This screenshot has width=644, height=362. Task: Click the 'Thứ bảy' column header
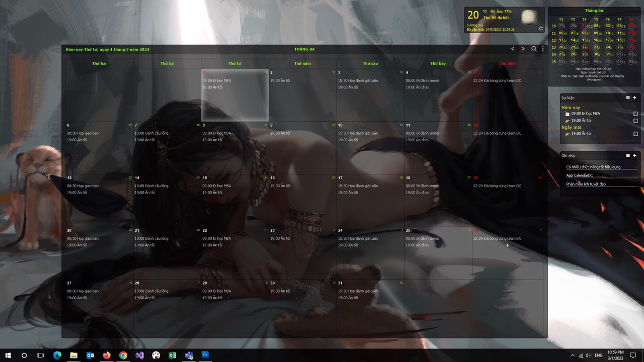[x=438, y=63]
